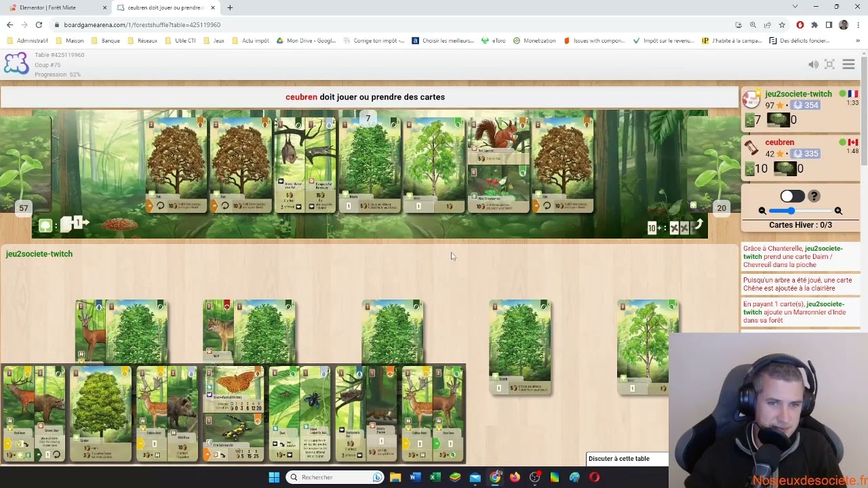Pick the birch tree card in clearing
Image resolution: width=868 pixels, height=488 pixels.
[434, 165]
